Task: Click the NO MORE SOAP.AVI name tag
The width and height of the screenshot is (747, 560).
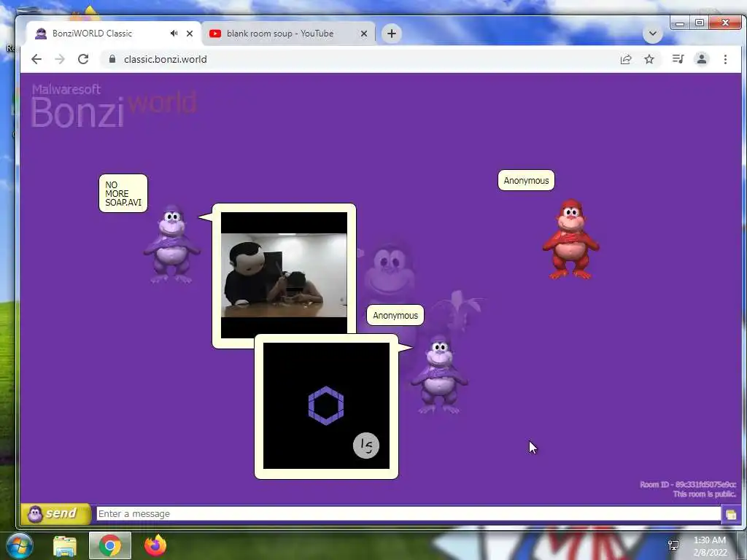Action: click(123, 193)
